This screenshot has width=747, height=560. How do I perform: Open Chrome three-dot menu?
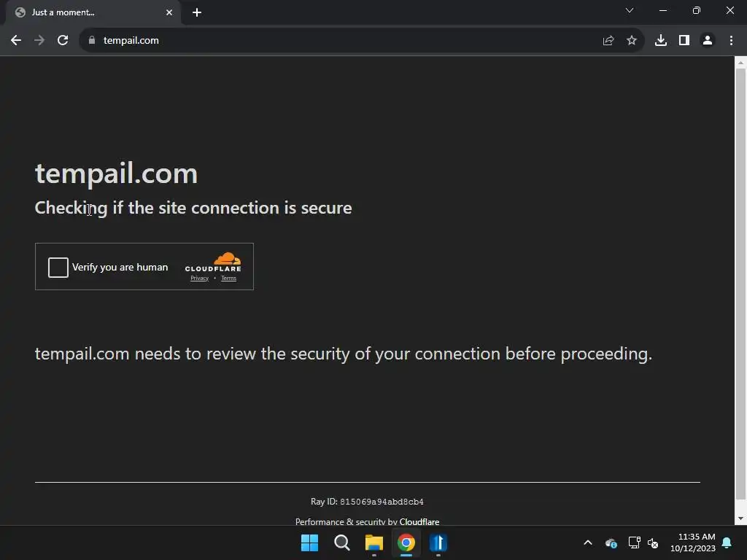pos(731,41)
